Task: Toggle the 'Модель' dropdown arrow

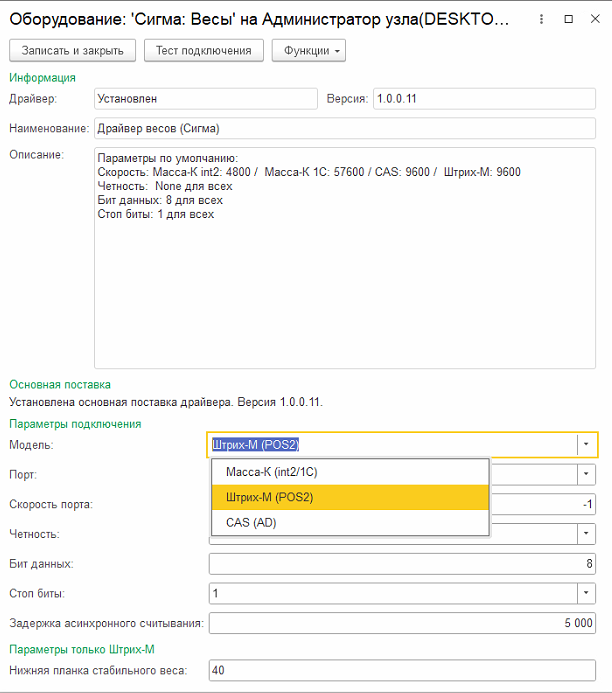Action: 586,445
